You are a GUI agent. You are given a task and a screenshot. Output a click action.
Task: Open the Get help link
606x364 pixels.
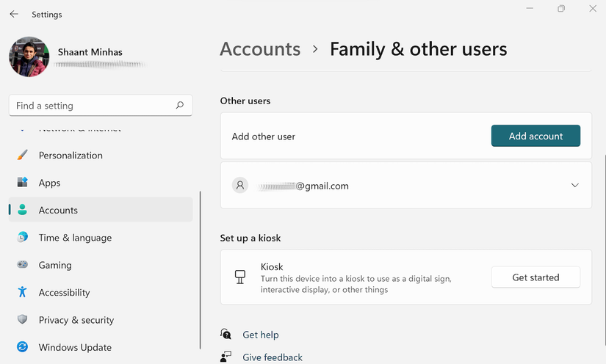pos(261,335)
